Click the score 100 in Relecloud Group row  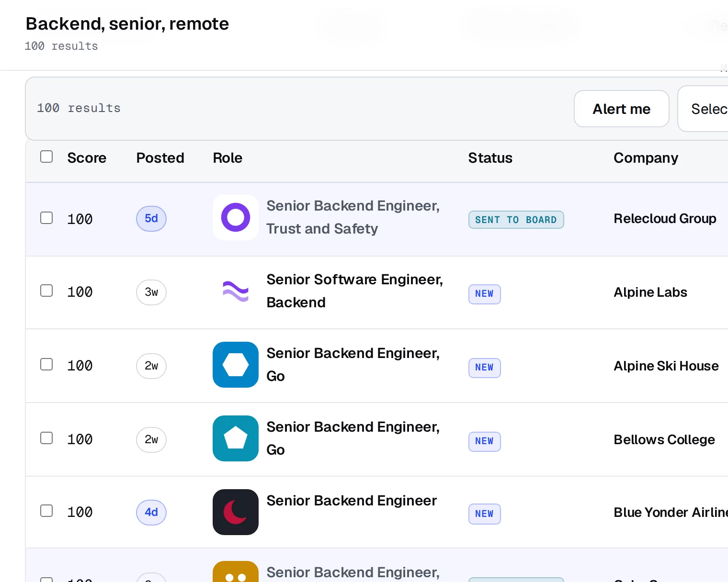(80, 219)
